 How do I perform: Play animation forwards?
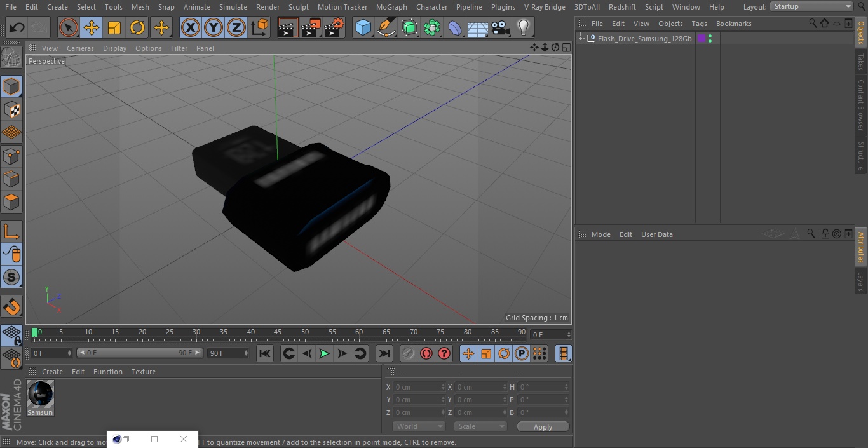pos(324,353)
